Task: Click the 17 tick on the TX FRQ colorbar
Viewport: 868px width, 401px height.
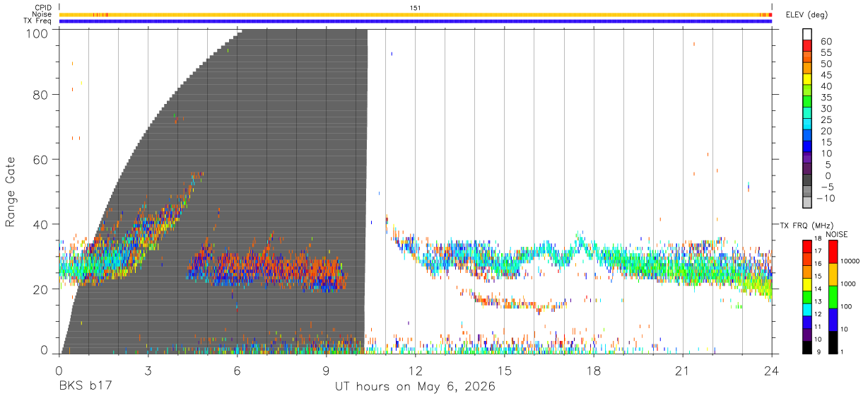Action: (818, 251)
